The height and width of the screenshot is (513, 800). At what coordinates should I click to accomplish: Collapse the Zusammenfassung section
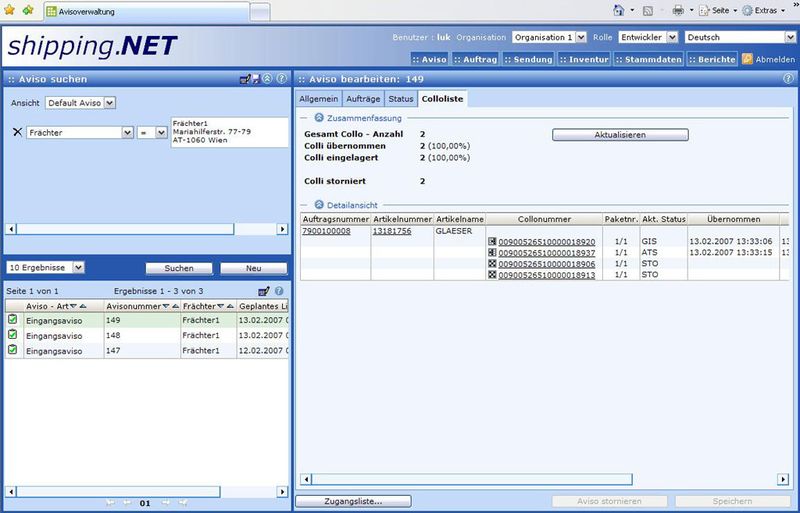[319, 117]
